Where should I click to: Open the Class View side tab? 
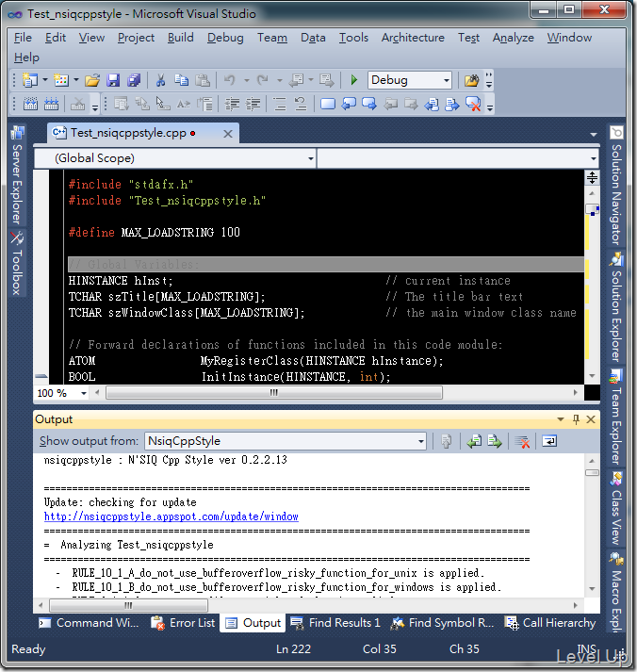click(616, 509)
